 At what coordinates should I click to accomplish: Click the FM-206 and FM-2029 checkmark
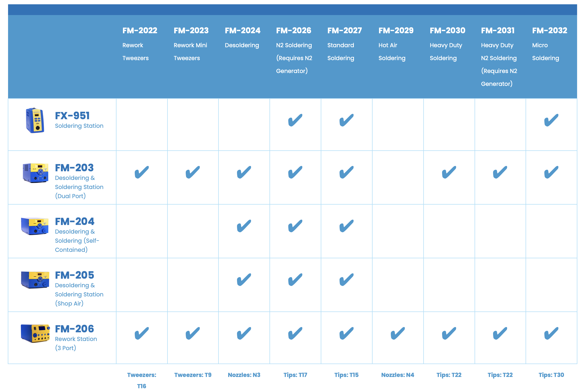click(x=398, y=333)
